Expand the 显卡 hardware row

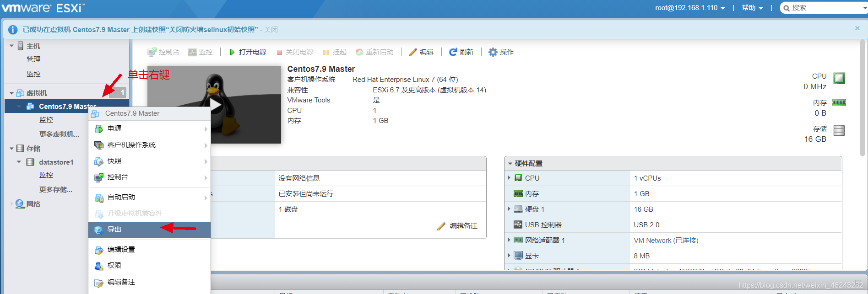pos(509,256)
